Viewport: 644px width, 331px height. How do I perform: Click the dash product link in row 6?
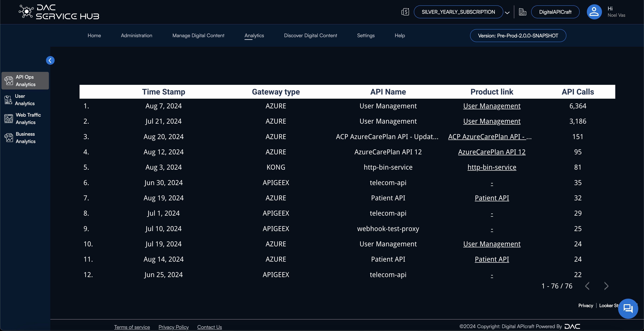492,183
